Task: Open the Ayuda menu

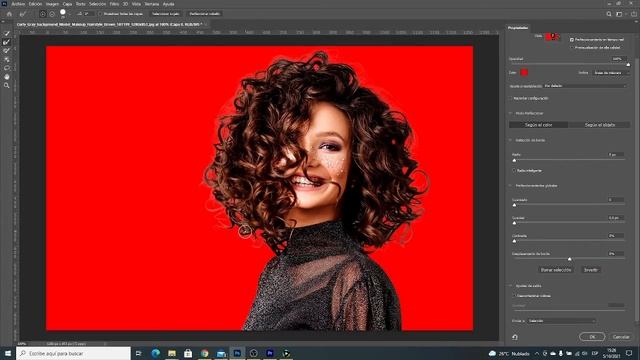Action: (169, 4)
